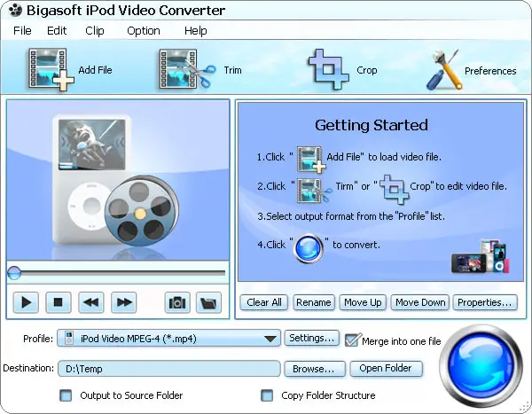Image resolution: width=532 pixels, height=414 pixels.
Task: Click the Add File icon in Getting Started step 1
Action: [311, 159]
